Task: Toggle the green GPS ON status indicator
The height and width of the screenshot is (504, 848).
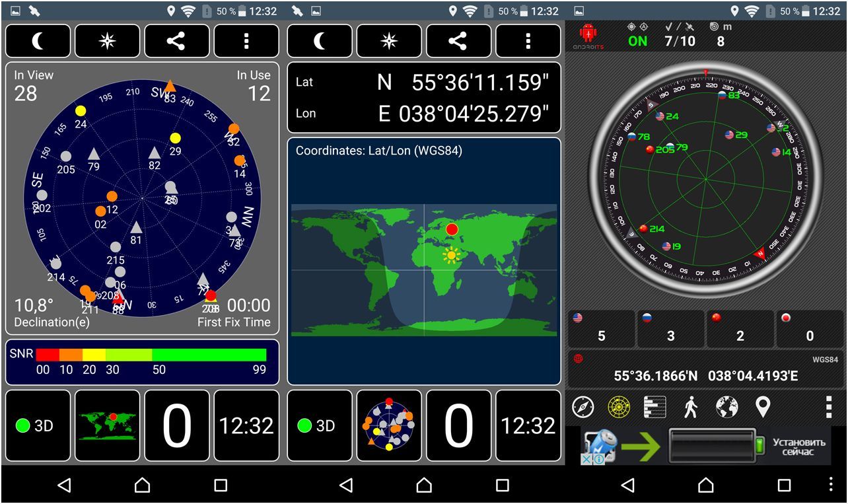Action: (x=637, y=41)
